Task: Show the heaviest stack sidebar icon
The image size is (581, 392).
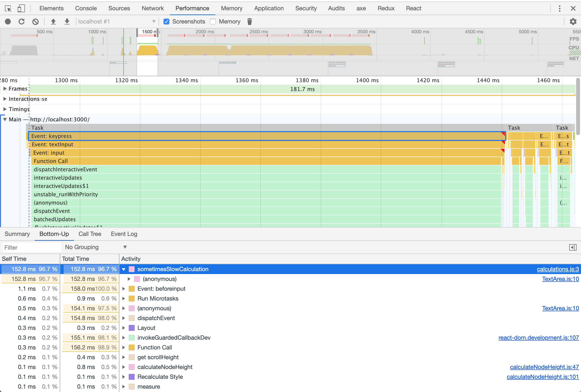Action: (572, 247)
